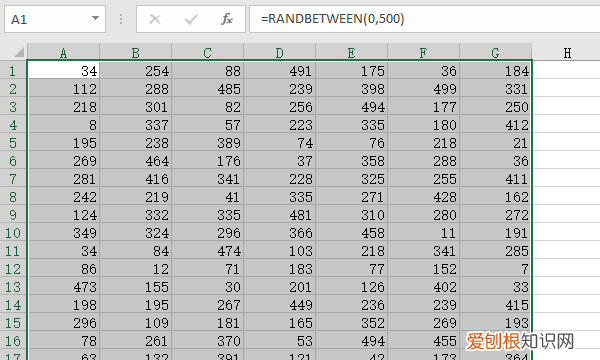Click cell C11 with value 474

coord(208,251)
